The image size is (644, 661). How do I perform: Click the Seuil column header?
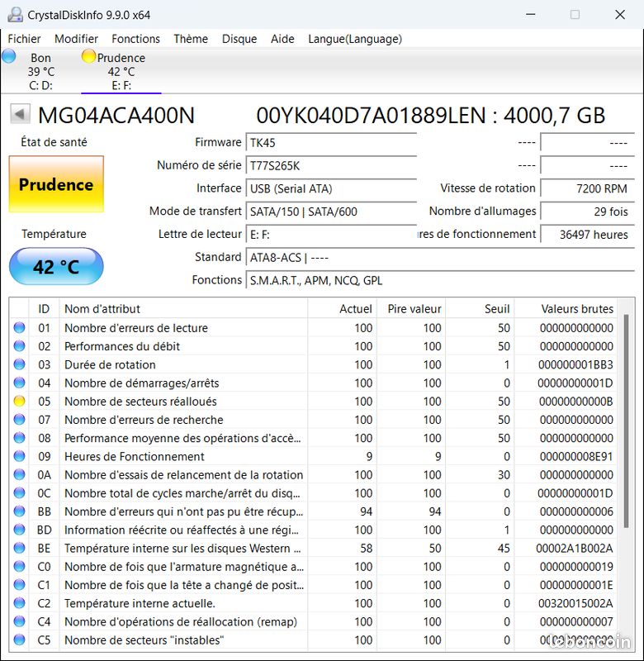(x=480, y=308)
